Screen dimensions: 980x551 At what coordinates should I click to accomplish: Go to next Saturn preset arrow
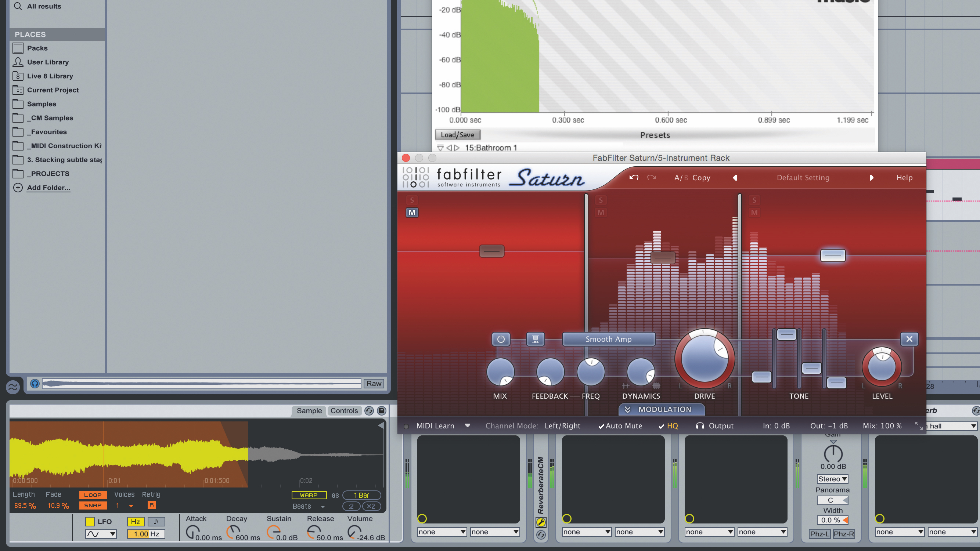coord(871,178)
